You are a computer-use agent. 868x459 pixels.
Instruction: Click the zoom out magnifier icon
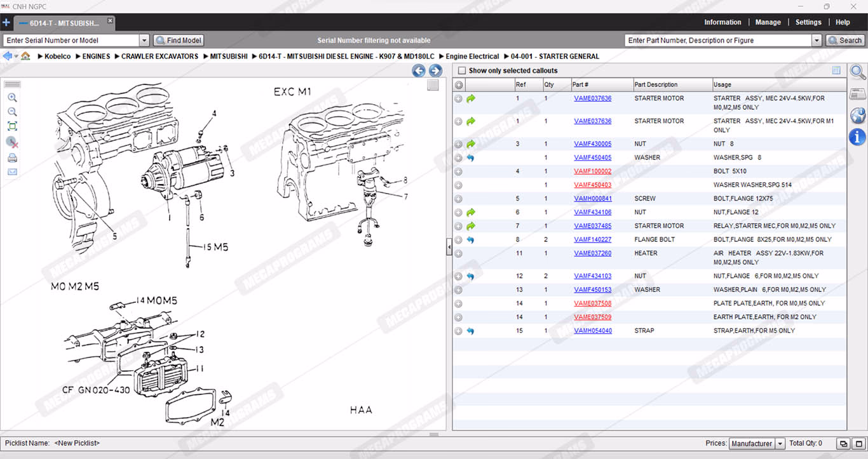[x=12, y=112]
